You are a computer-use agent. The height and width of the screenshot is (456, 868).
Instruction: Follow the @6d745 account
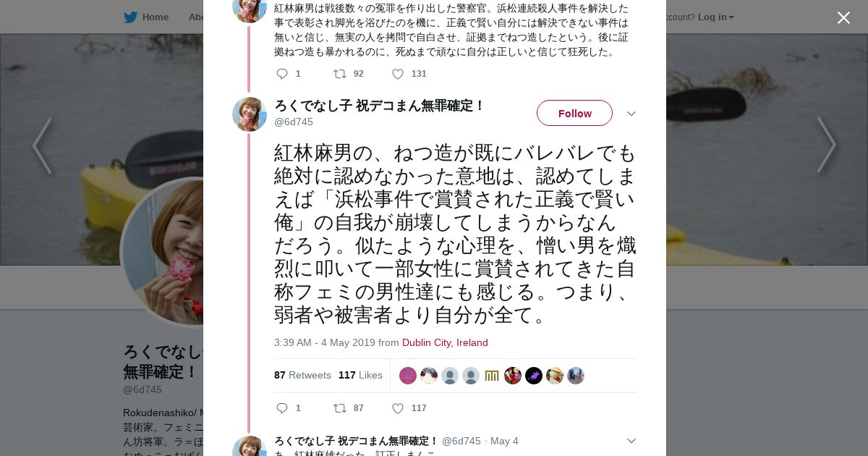(x=574, y=113)
